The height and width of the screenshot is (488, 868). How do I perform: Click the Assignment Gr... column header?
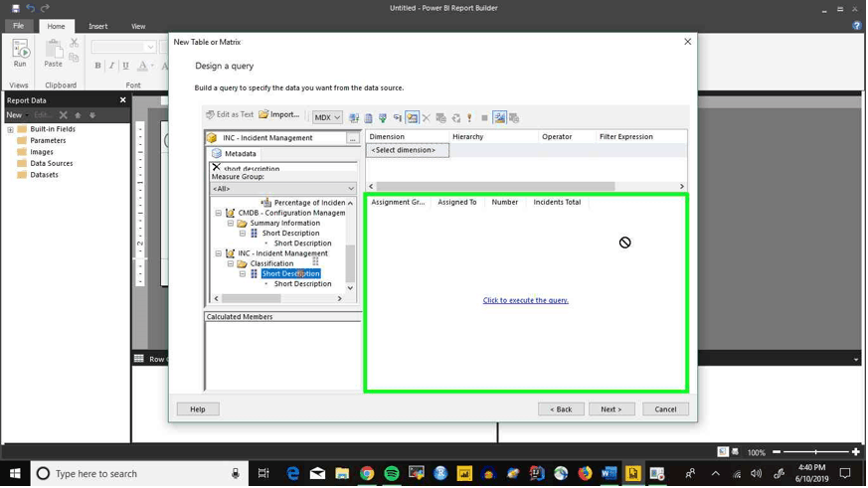[x=398, y=203]
